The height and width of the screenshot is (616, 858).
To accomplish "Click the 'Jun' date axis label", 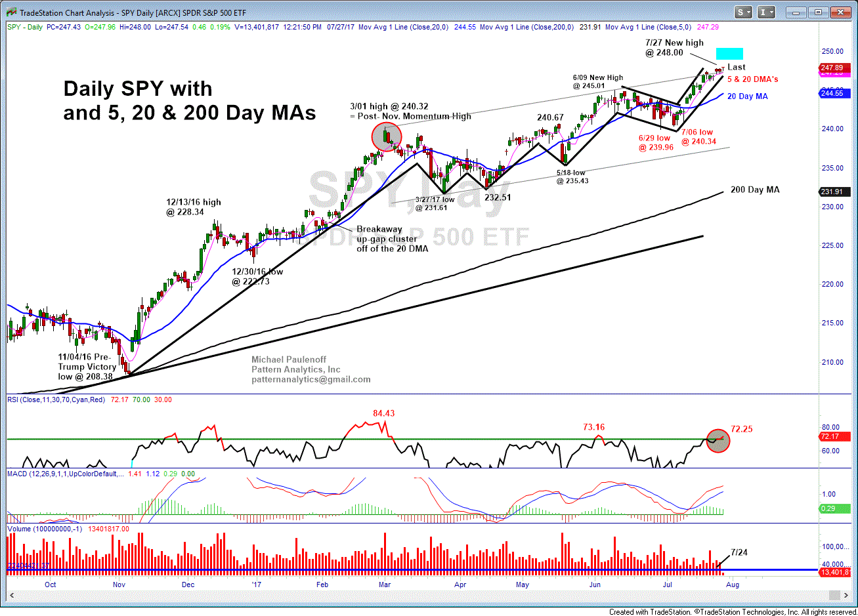I will click(595, 585).
